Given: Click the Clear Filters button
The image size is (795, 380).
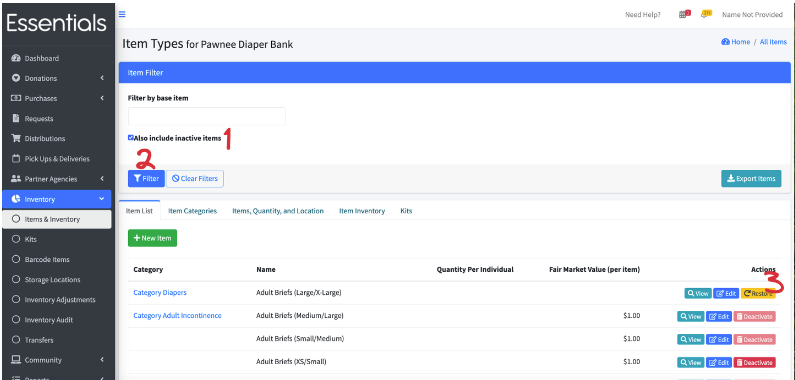Looking at the screenshot, I should click(x=195, y=179).
